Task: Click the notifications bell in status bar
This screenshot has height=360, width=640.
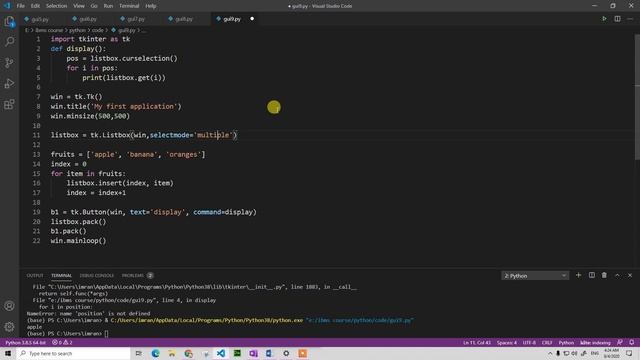Action: pyautogui.click(x=631, y=342)
